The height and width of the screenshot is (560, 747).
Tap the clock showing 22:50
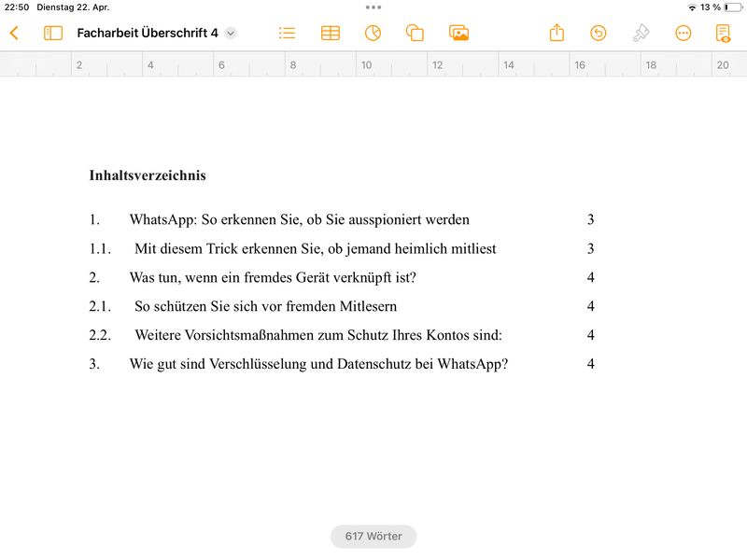17,7
